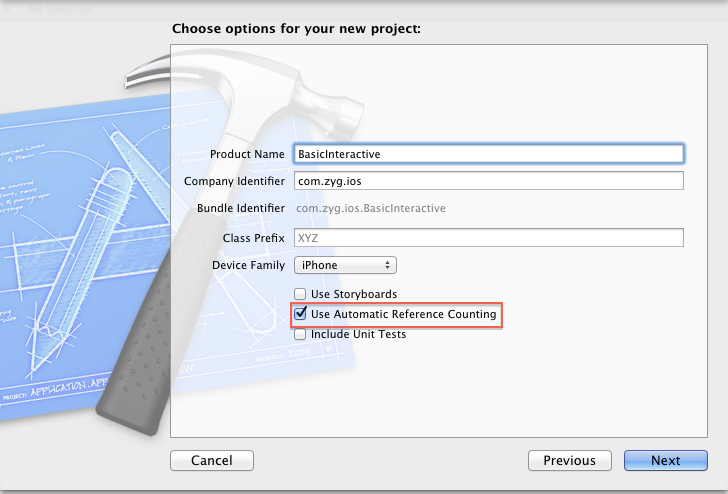Click the Class Prefix label
Screen dimensions: 728x494
254,238
